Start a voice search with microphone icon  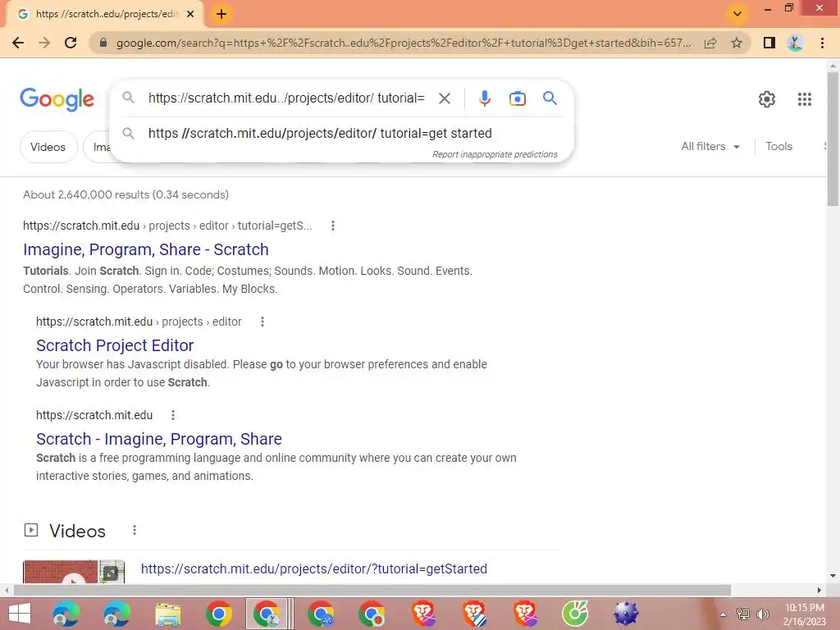tap(484, 98)
